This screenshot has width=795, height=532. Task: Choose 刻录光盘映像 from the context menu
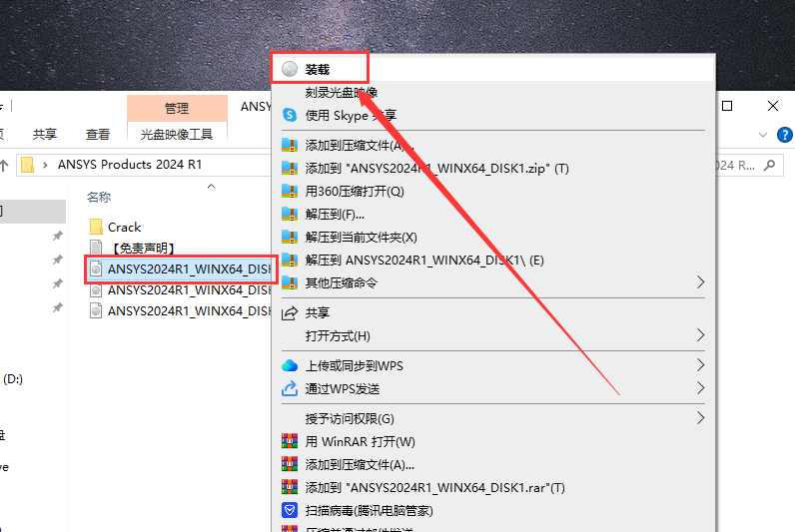(342, 93)
